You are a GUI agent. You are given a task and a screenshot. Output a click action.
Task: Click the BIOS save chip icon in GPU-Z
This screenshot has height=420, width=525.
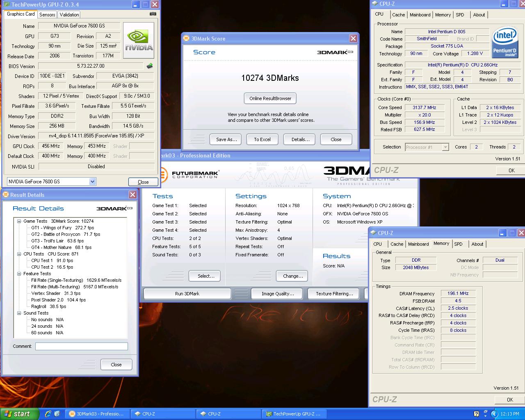150,66
